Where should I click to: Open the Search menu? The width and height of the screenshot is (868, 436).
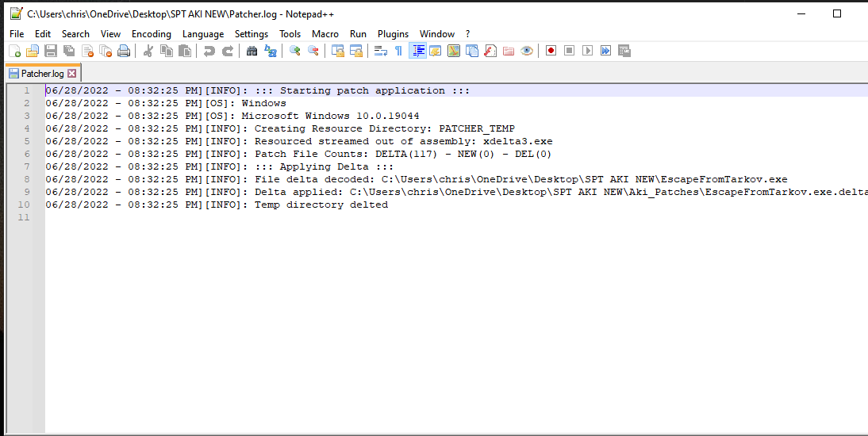[x=76, y=34]
